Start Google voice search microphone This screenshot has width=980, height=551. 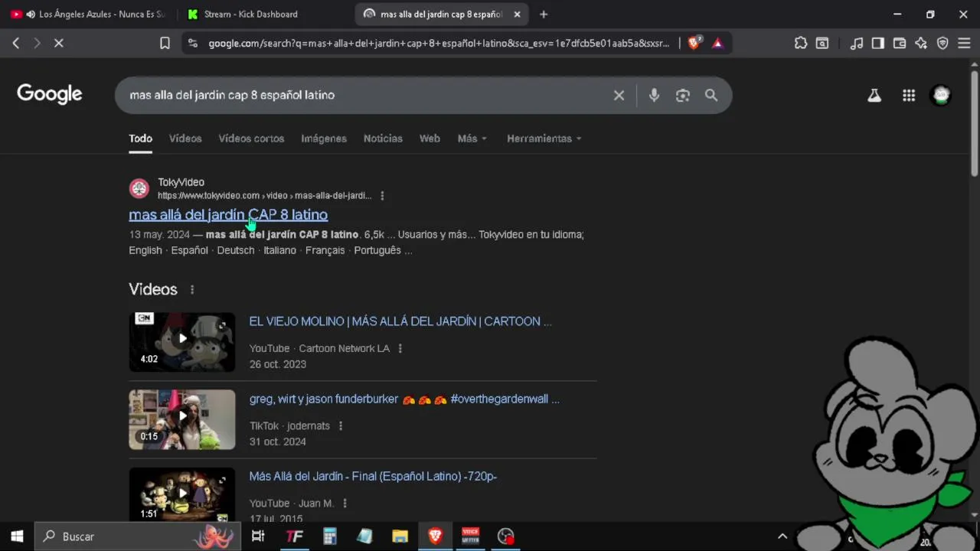tap(654, 96)
